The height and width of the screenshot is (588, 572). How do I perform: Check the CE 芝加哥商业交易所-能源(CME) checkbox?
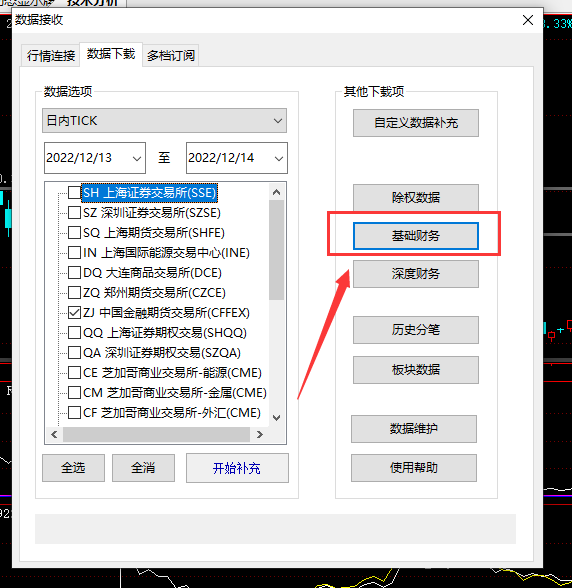pos(74,373)
